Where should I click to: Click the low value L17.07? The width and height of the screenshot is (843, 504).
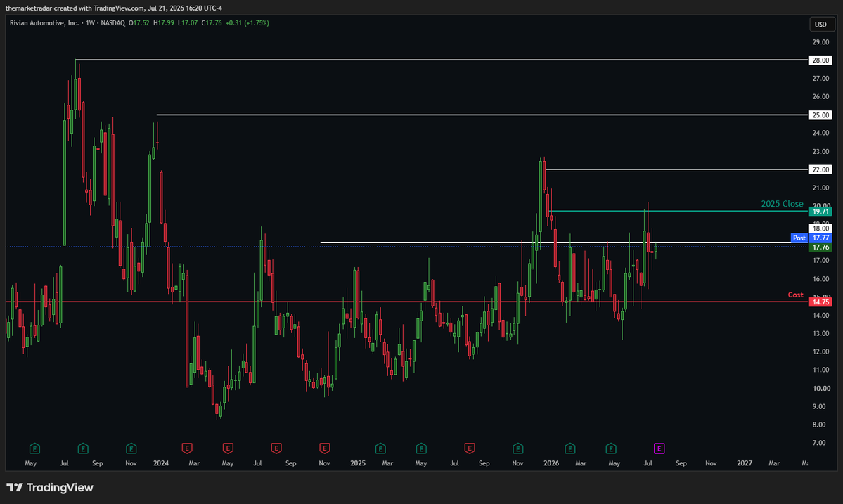coord(188,23)
